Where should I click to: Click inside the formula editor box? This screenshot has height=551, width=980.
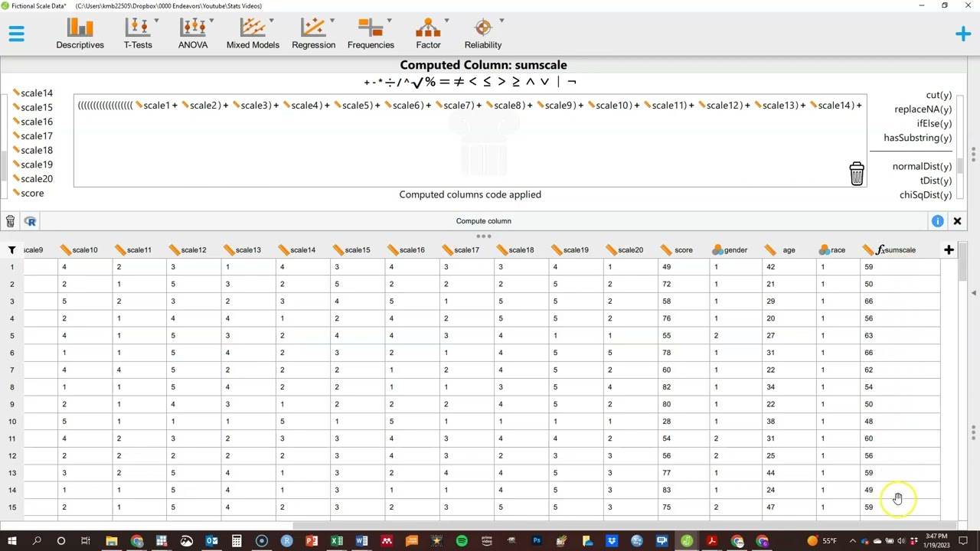tap(470, 141)
